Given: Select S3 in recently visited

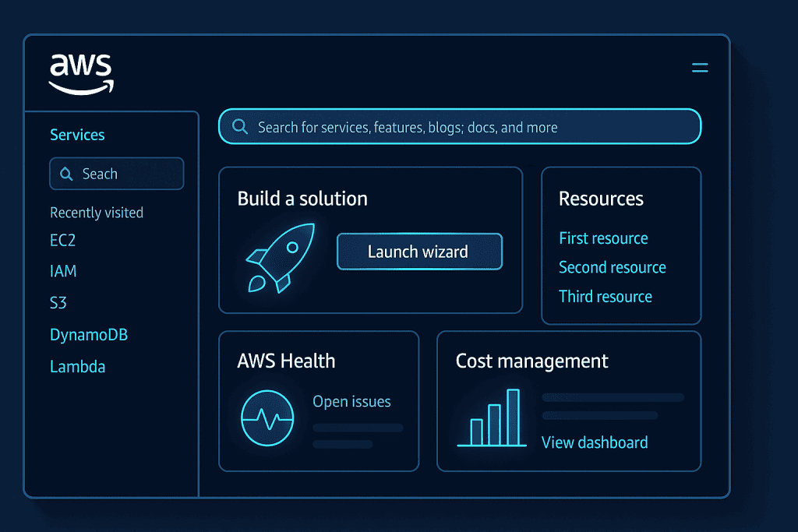Looking at the screenshot, I should pos(58,303).
